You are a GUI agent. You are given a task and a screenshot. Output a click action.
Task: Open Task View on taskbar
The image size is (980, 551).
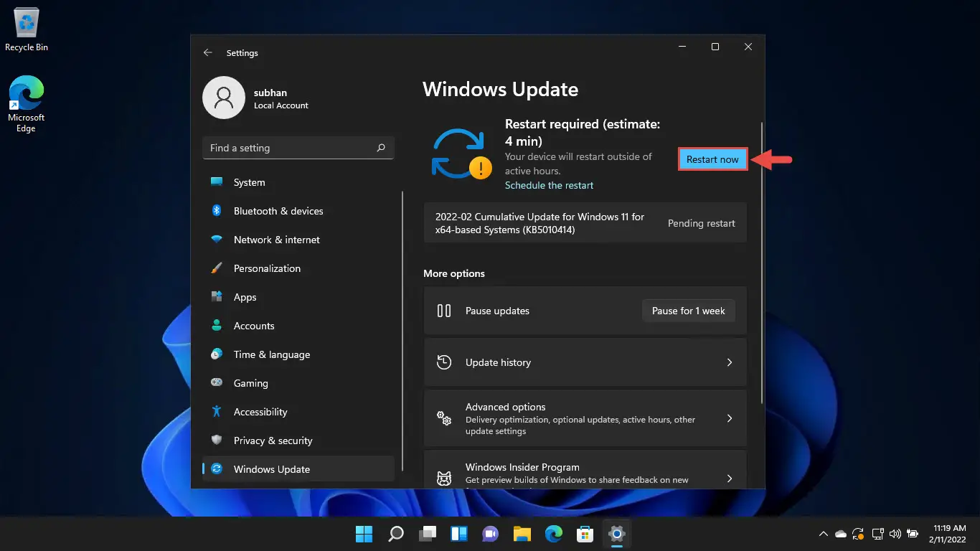pyautogui.click(x=428, y=534)
